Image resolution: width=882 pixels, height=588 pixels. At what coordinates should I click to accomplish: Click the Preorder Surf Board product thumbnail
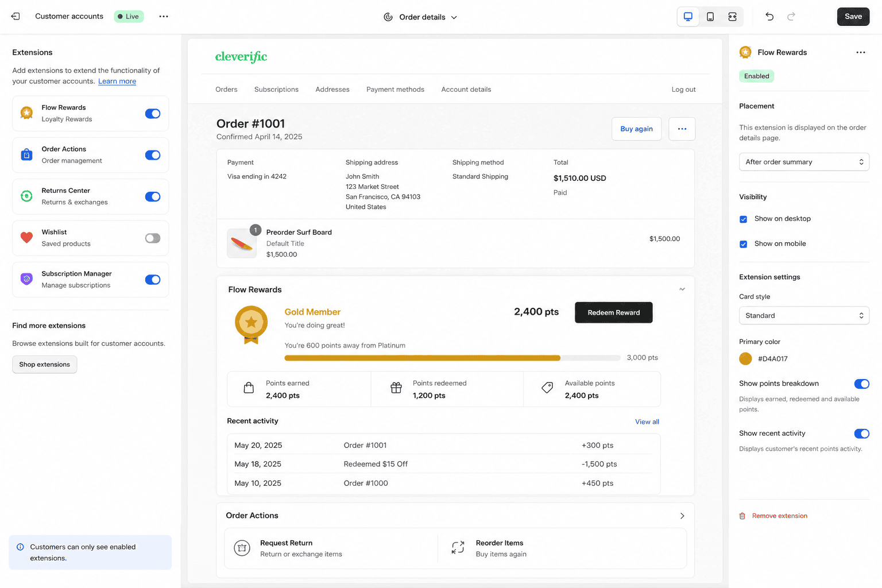242,243
